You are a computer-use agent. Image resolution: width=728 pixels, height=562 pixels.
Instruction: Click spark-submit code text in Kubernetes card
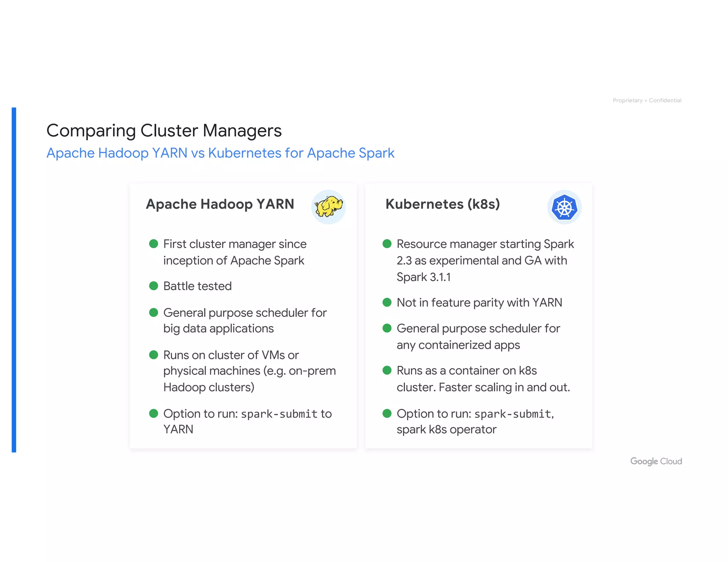pos(513,414)
